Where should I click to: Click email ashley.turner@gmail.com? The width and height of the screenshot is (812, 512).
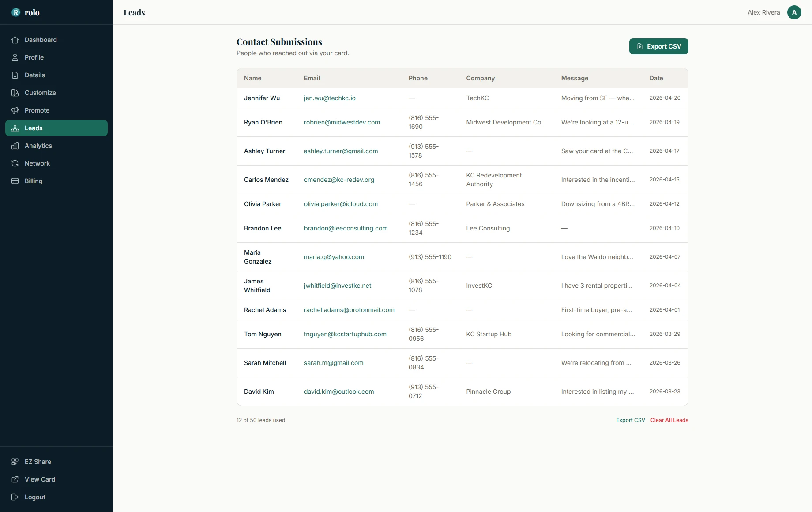click(x=341, y=151)
